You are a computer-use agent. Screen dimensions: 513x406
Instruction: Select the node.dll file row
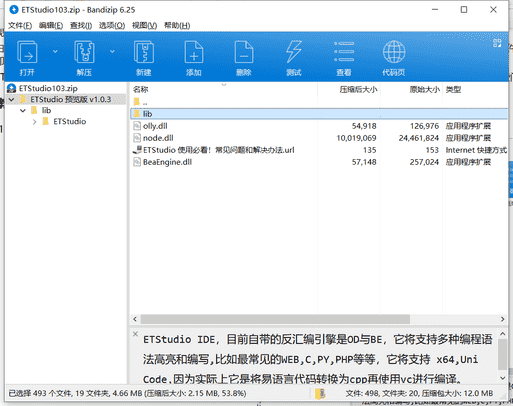[x=319, y=138]
